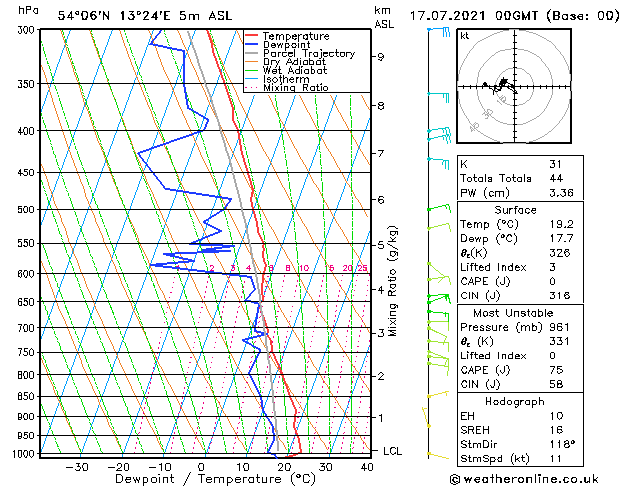This screenshot has width=629, height=486.
Task: Click the Most Unstable CIN value 58
Action: (x=557, y=385)
